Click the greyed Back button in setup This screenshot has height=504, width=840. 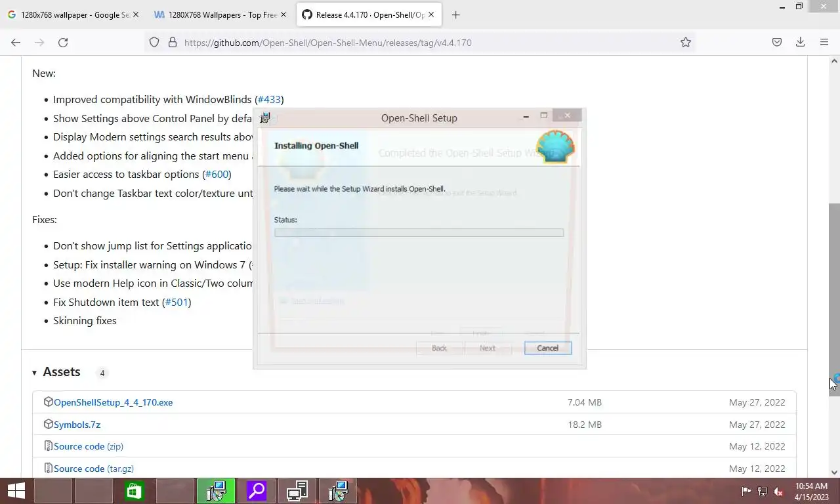pos(439,348)
